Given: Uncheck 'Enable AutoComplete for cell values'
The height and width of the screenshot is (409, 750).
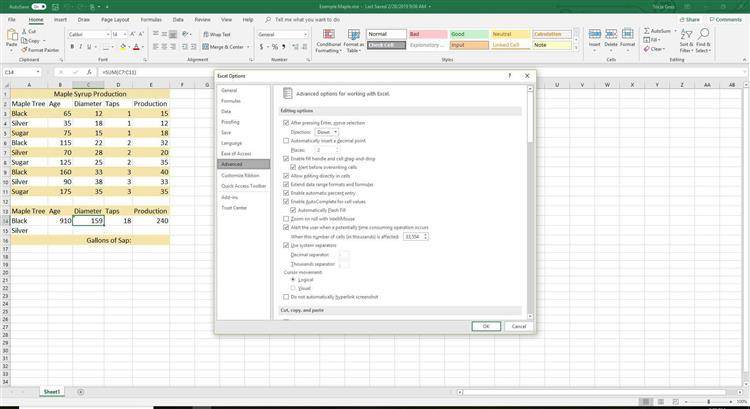Looking at the screenshot, I should 286,202.
